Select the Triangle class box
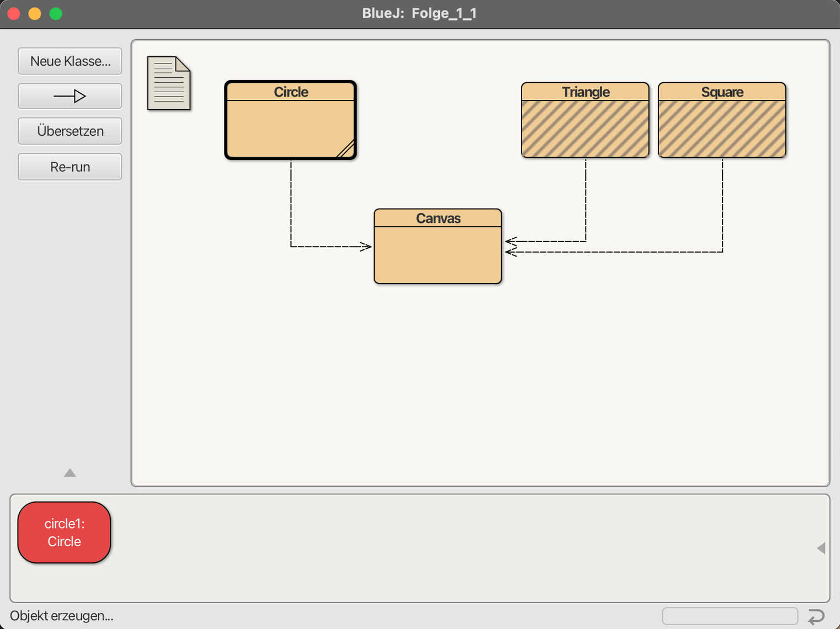840x629 pixels. (585, 120)
